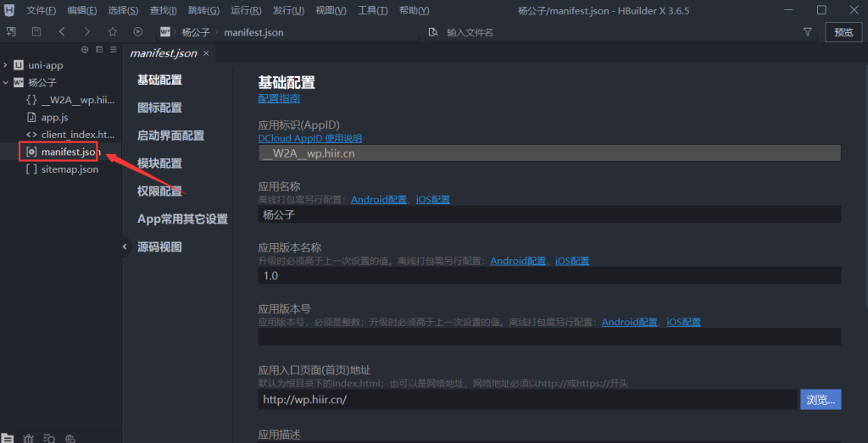Open the 视图(V) menu

pyautogui.click(x=331, y=10)
